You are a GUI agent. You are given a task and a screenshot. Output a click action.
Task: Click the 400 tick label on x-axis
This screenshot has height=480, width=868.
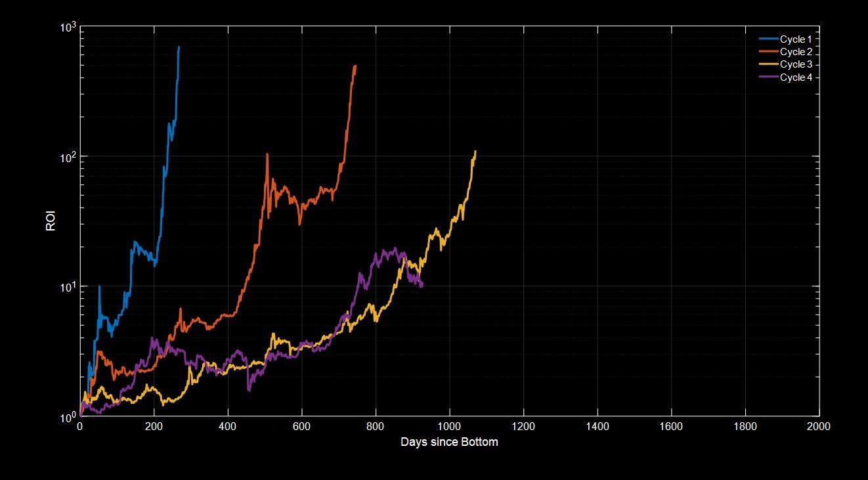pos(227,427)
